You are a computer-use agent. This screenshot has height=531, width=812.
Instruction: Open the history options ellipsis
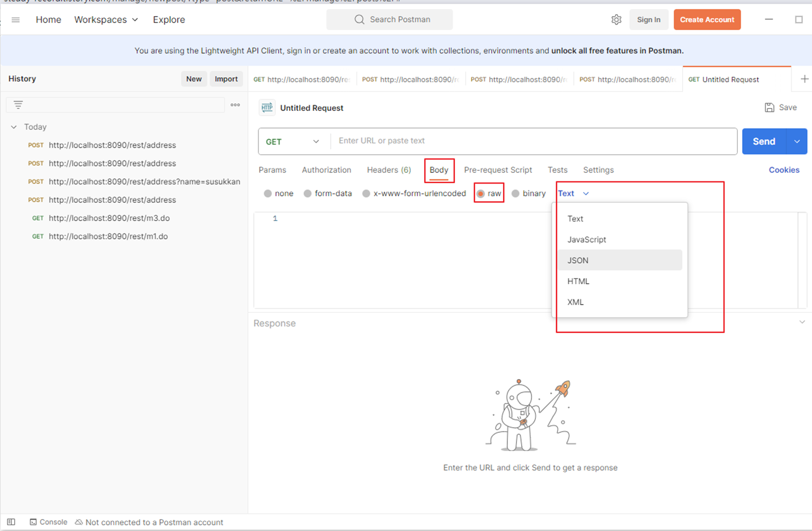pyautogui.click(x=235, y=105)
